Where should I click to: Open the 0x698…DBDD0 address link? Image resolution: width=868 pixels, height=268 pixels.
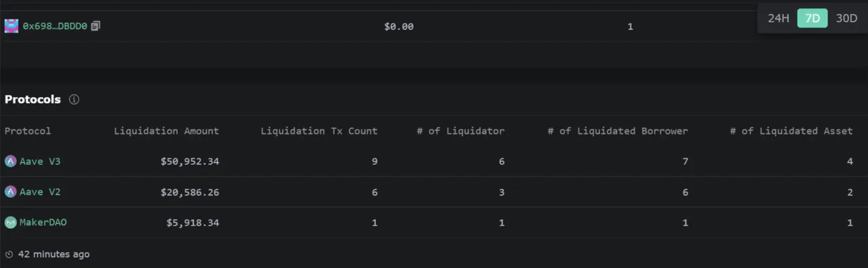click(x=55, y=26)
